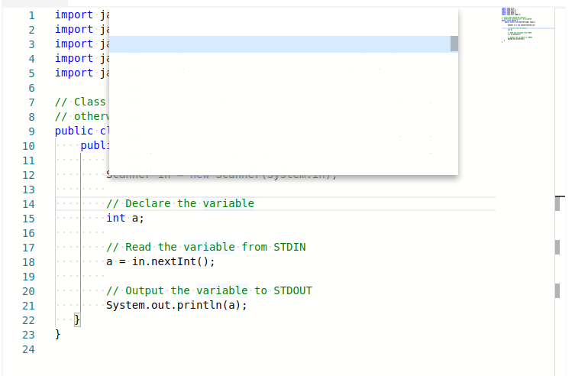Viewport: 588px width, 376px height.
Task: Click the closing brace on line 23
Action: (58, 334)
